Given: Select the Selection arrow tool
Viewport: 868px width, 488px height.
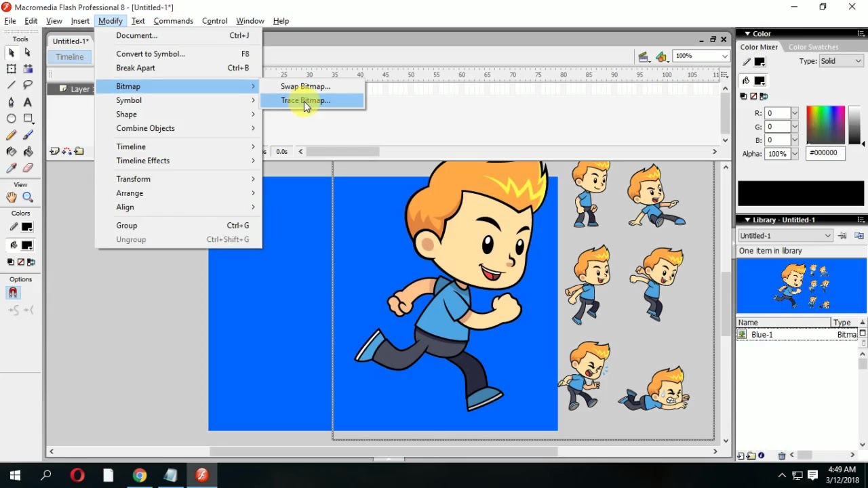Looking at the screenshot, I should (x=12, y=52).
